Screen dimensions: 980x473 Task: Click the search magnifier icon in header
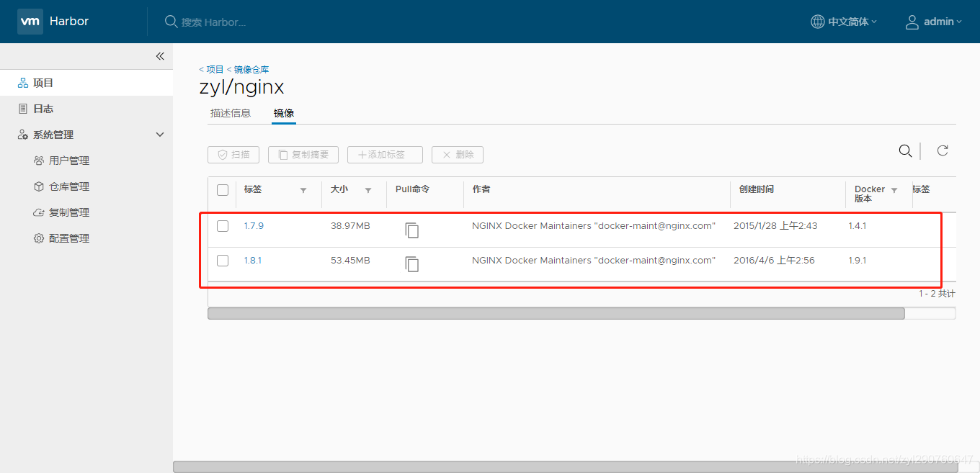(x=171, y=22)
